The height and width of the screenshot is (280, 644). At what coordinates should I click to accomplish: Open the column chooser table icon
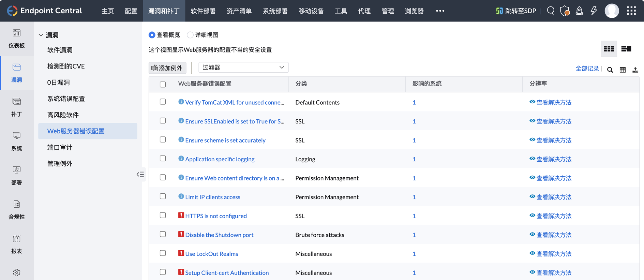623,70
